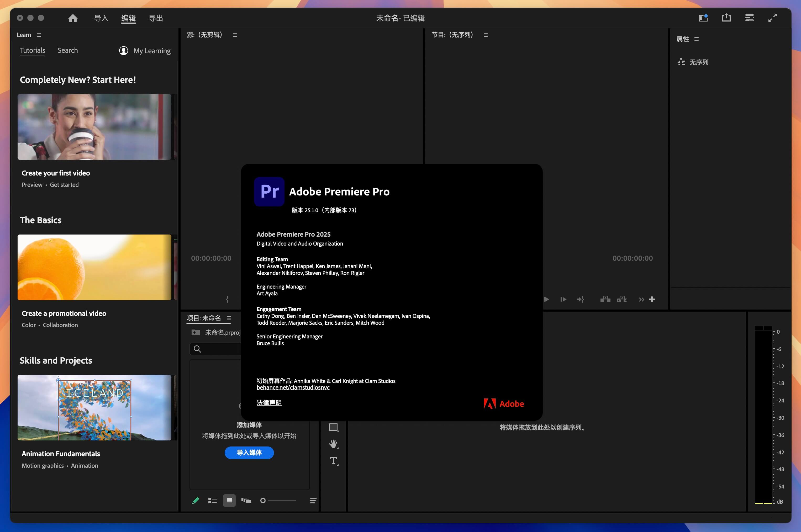Click the Extract button in Program monitor

[622, 299]
